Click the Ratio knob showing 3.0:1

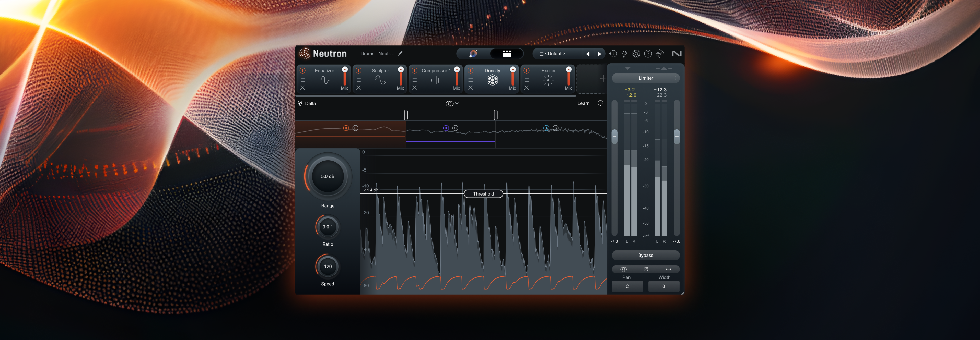[x=328, y=227]
